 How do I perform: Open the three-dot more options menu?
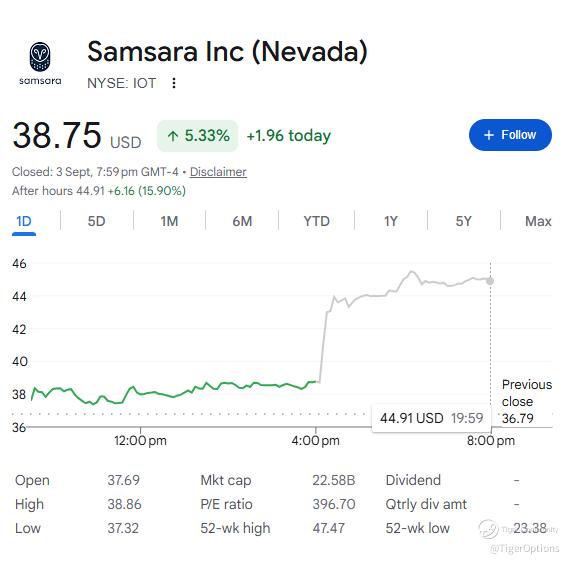[x=174, y=83]
